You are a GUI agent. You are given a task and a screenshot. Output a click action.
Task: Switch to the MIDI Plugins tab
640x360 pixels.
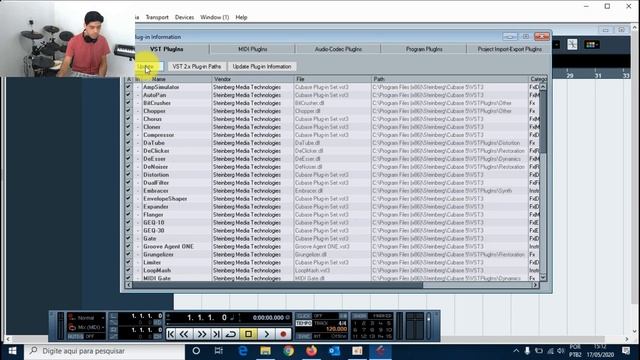[x=253, y=49]
